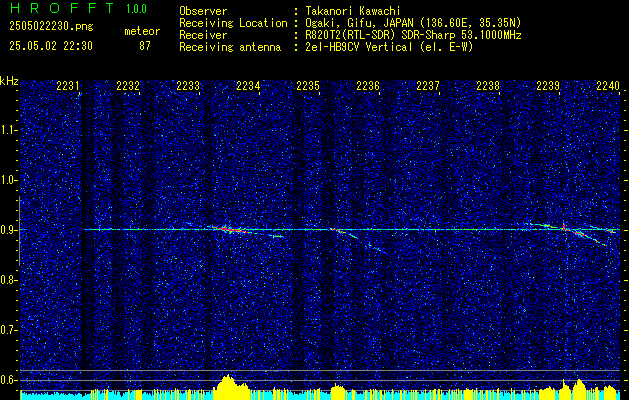Click the 2236 time marker
The width and height of the screenshot is (629, 400).
point(368,85)
